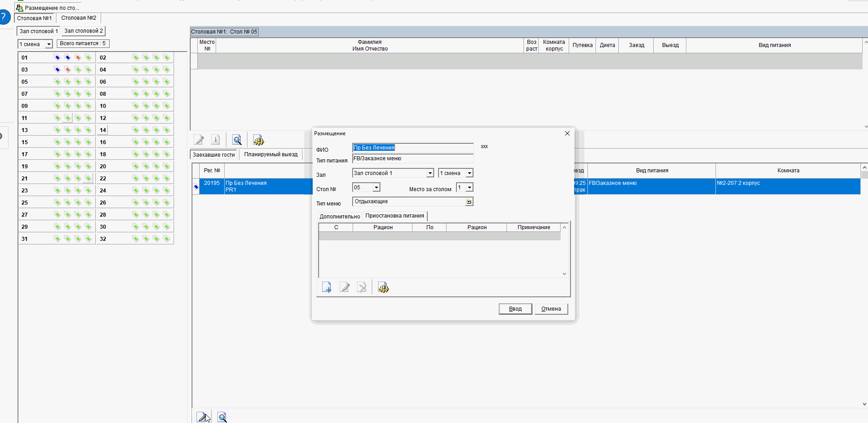The height and width of the screenshot is (423, 868).
Task: Add new meal suspension record in dialog
Action: click(327, 287)
